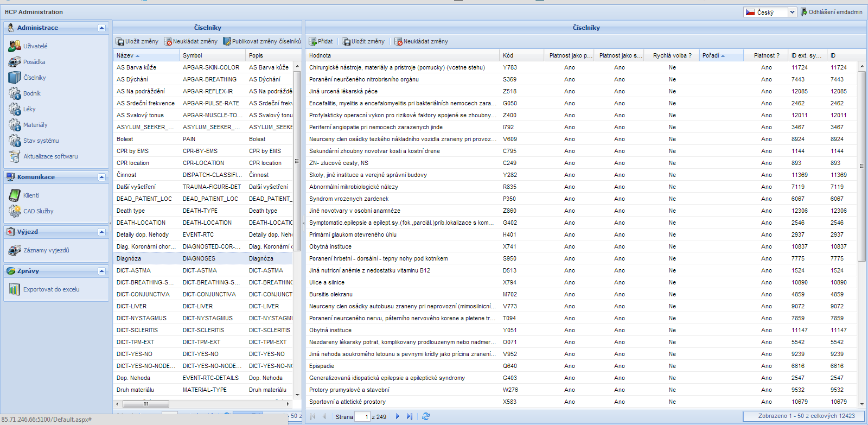Sort by Symbol column header

pos(212,55)
